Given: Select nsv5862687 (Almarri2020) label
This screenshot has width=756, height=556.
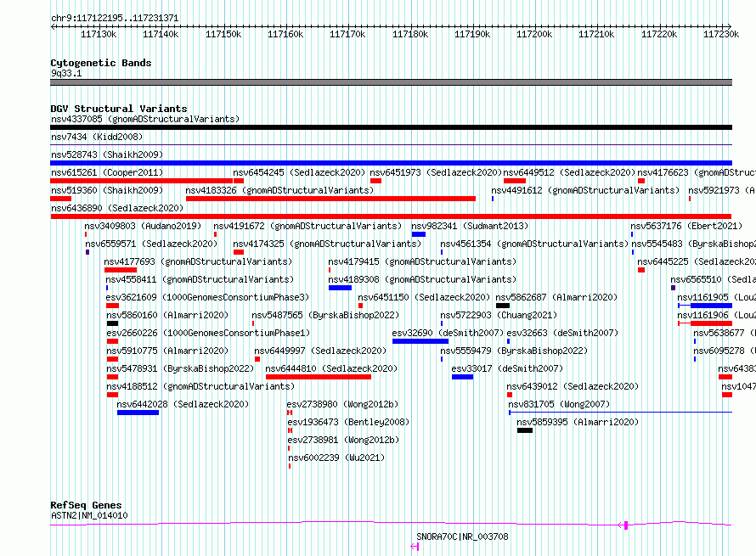Looking at the screenshot, I should 556,297.
